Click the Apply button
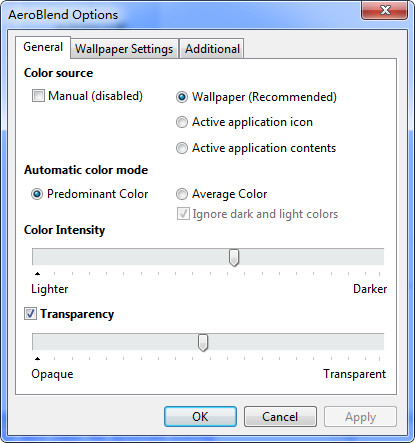 [x=360, y=417]
